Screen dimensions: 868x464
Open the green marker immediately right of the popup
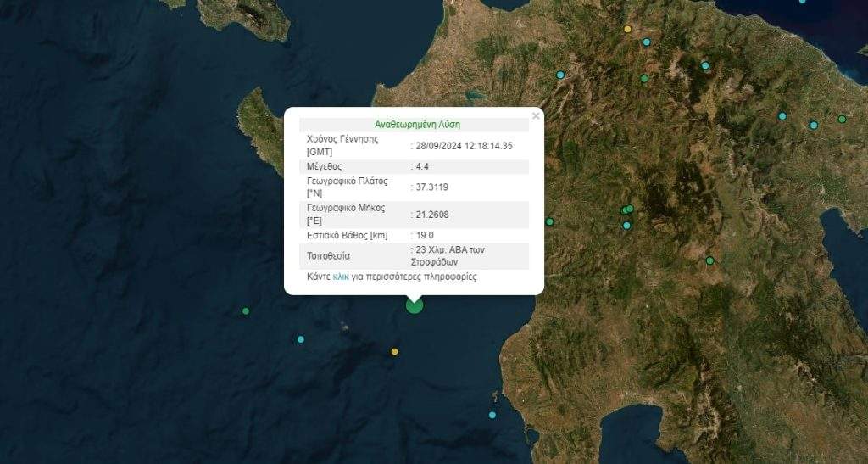549,222
